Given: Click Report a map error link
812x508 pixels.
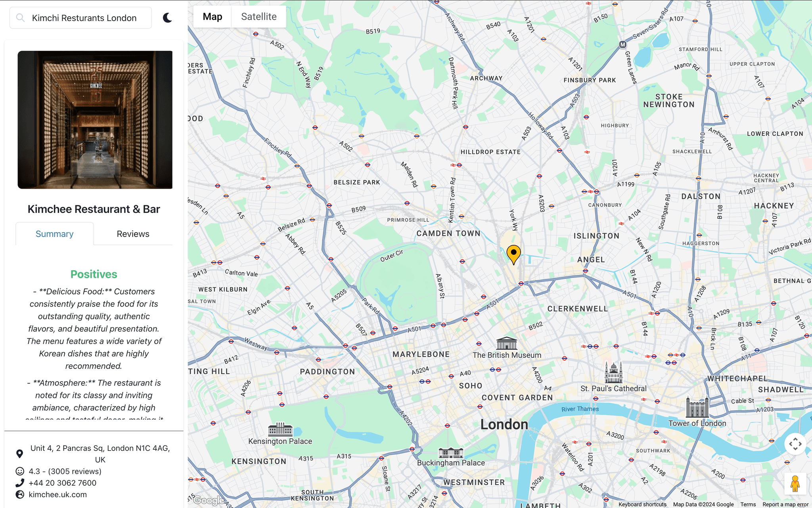Looking at the screenshot, I should click(785, 504).
